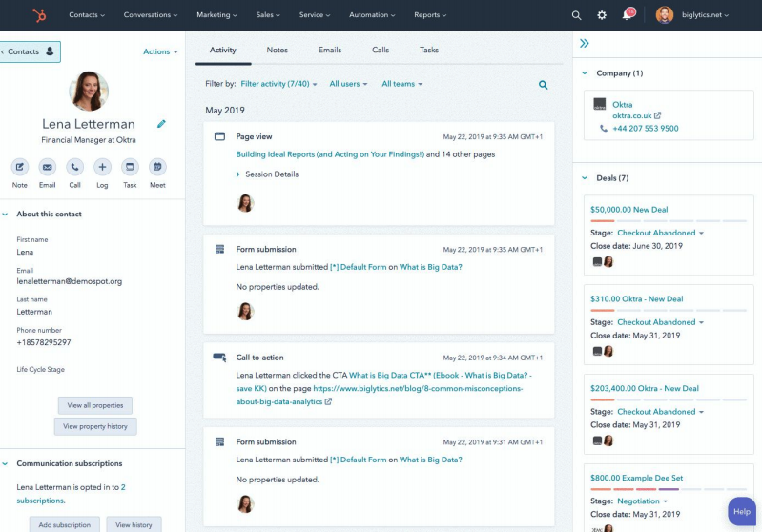Viewport: 762px width, 532px height.
Task: Go back to Contacts list
Action: [x=30, y=52]
